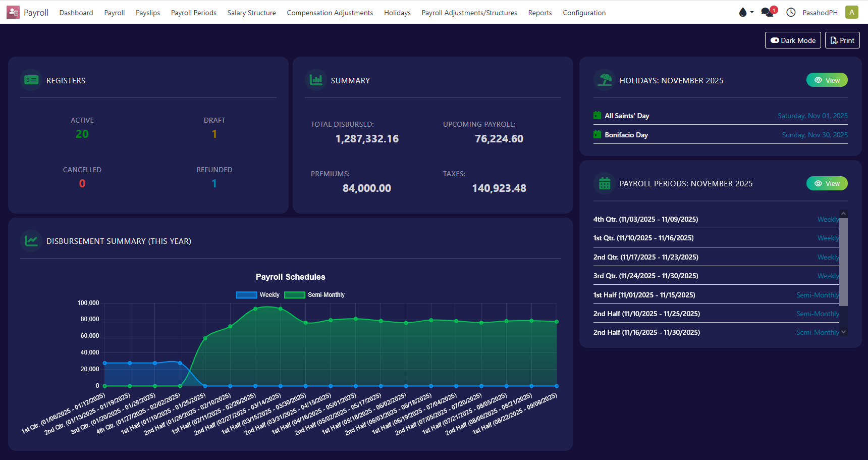This screenshot has width=868, height=460.
Task: Open the conversations chat bubble icon
Action: tap(768, 12)
